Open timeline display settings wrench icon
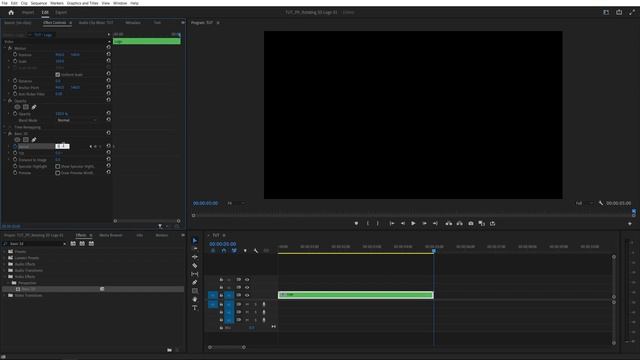 pyautogui.click(x=256, y=251)
